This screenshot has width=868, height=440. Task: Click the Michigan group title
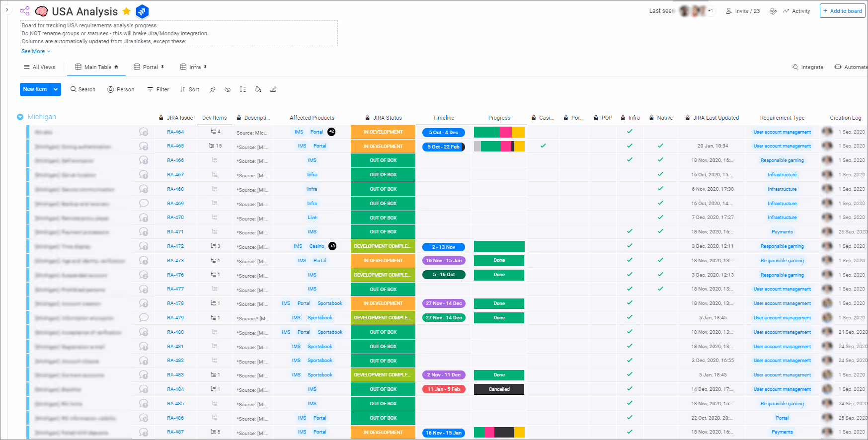(x=42, y=117)
